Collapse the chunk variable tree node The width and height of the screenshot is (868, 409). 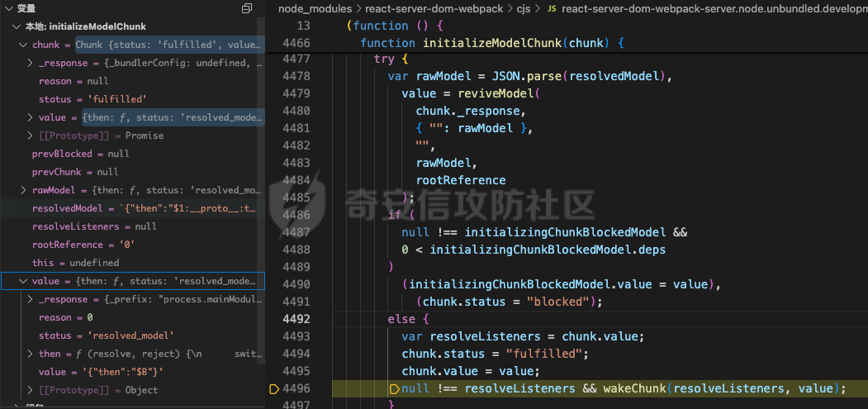(23, 45)
